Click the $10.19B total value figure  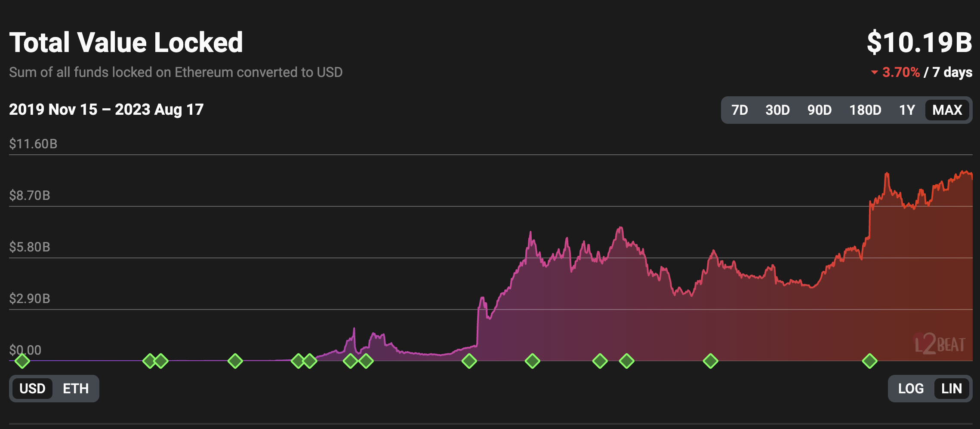[919, 43]
